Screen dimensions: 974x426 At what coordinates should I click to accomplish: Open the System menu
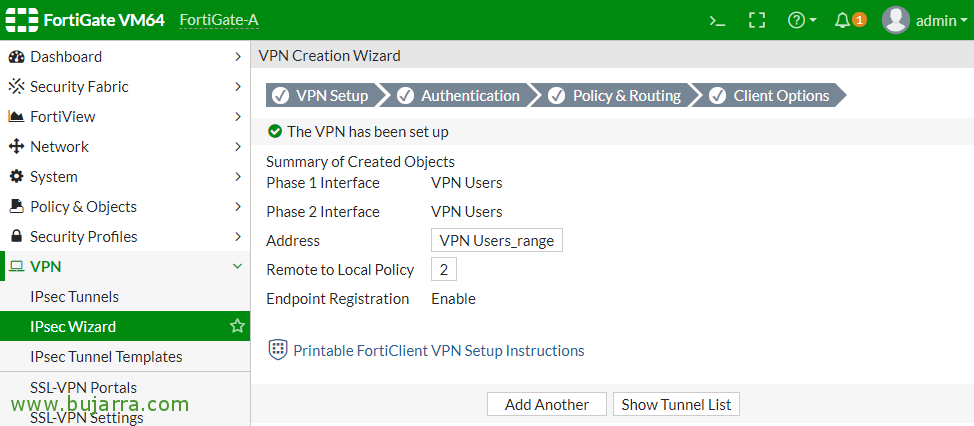(125, 176)
